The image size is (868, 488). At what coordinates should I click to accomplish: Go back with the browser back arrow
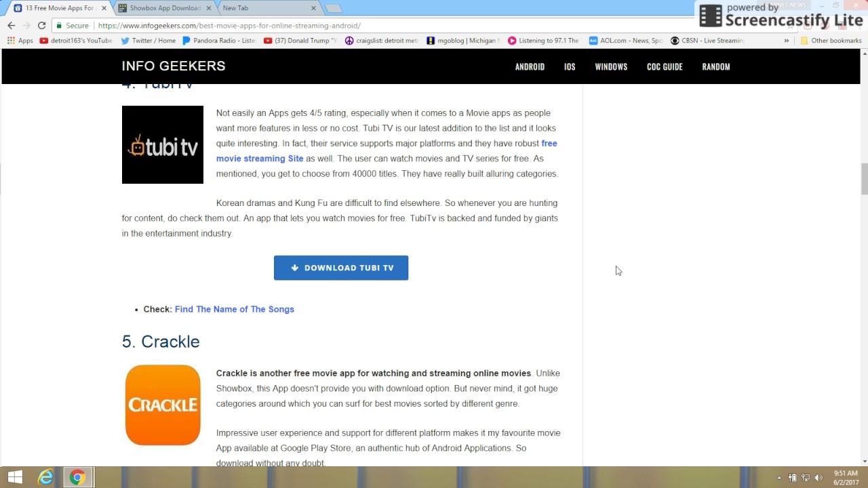[11, 26]
